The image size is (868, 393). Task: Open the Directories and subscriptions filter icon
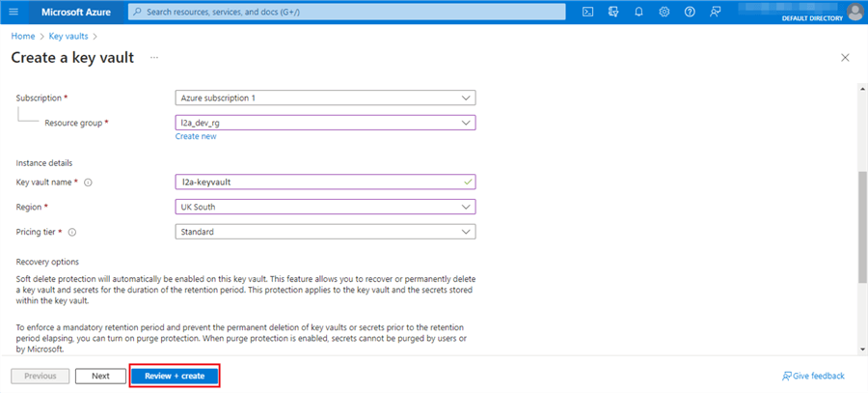(613, 12)
